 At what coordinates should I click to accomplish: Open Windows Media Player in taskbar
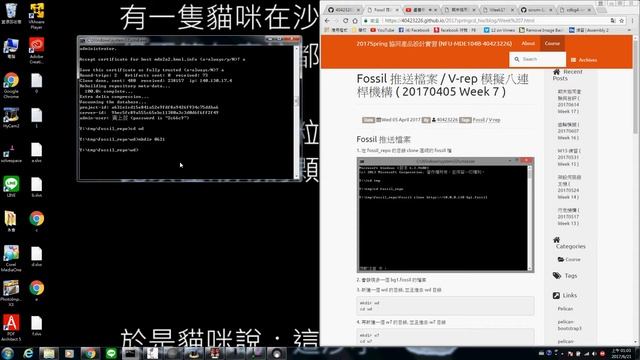coord(69,353)
